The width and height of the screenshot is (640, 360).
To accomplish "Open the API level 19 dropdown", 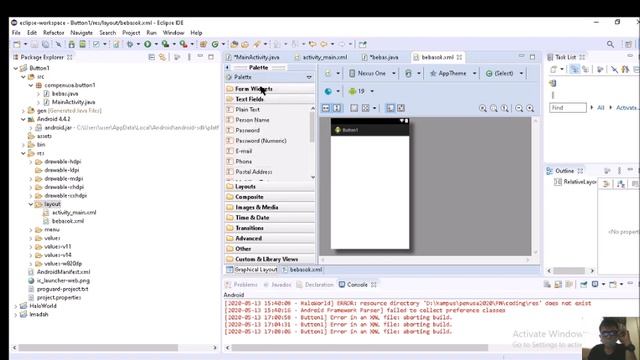I will tap(371, 91).
